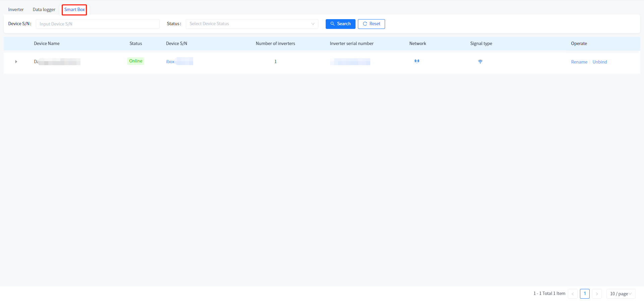This screenshot has width=644, height=301.
Task: Click the blurred device name in the row
Action: click(57, 62)
